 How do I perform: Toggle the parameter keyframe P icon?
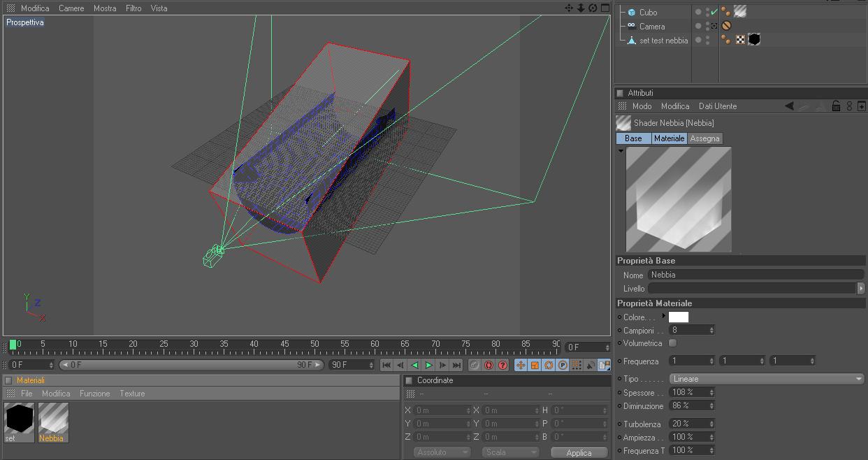[x=563, y=365]
